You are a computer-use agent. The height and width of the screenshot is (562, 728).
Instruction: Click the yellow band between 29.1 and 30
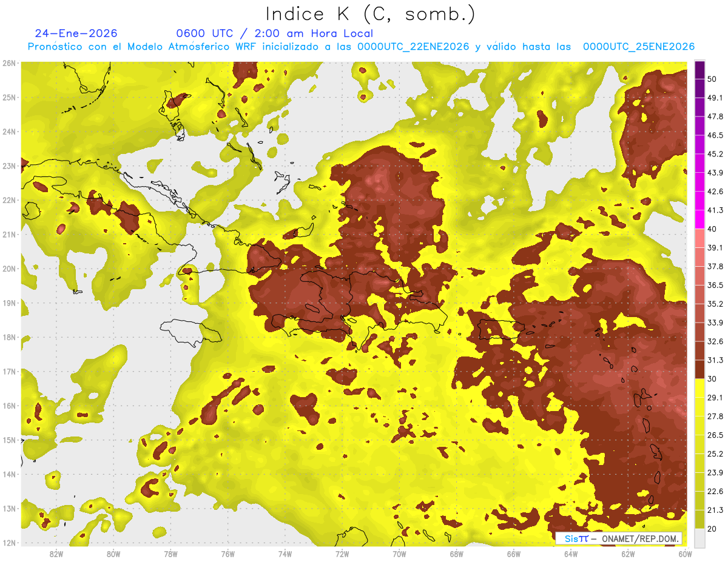point(700,388)
